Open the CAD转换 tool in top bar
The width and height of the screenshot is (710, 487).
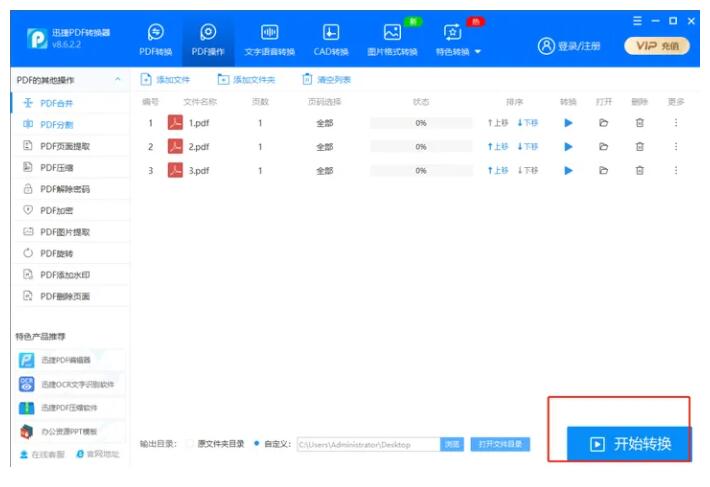coord(331,40)
